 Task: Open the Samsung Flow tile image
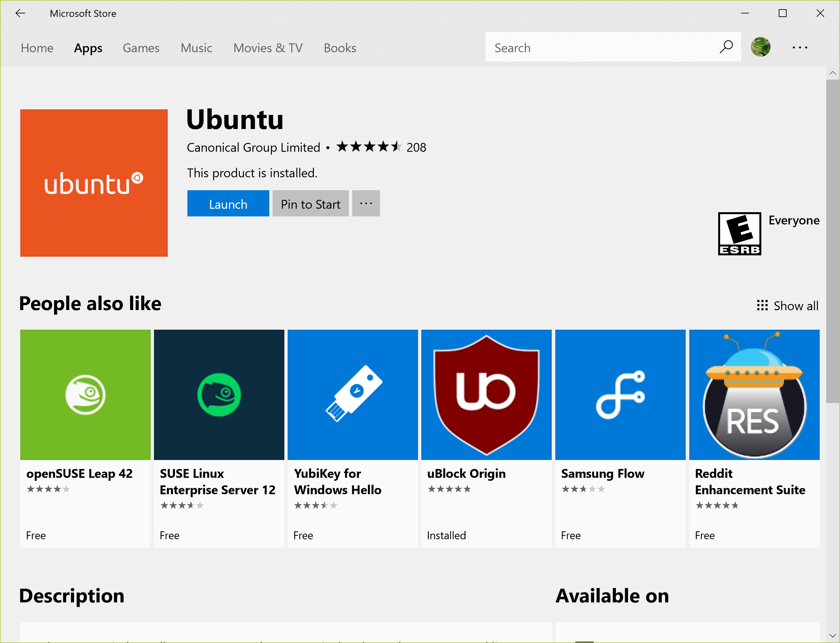tap(620, 395)
